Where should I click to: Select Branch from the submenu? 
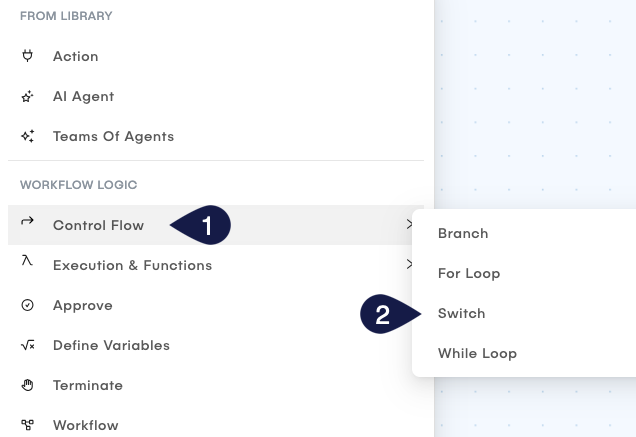(x=463, y=233)
